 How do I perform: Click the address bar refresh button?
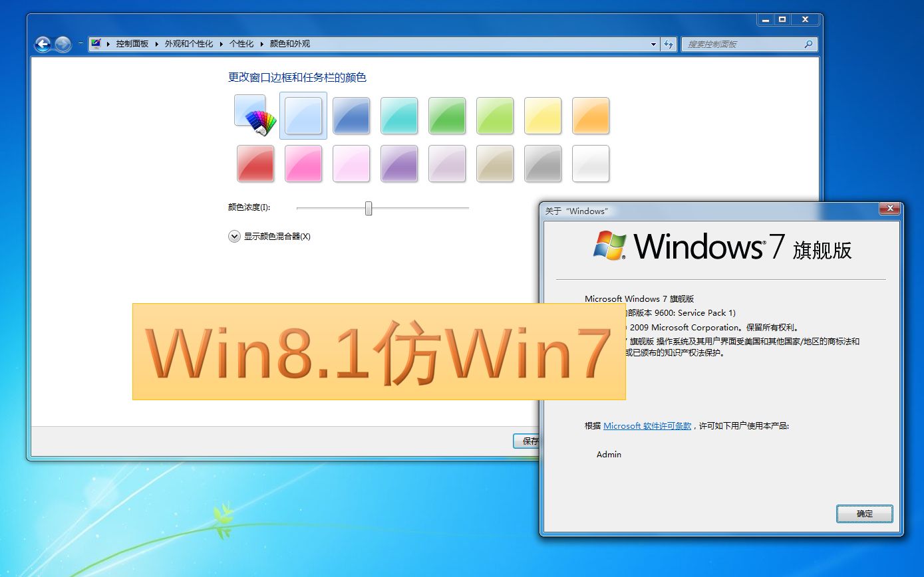pyautogui.click(x=669, y=45)
